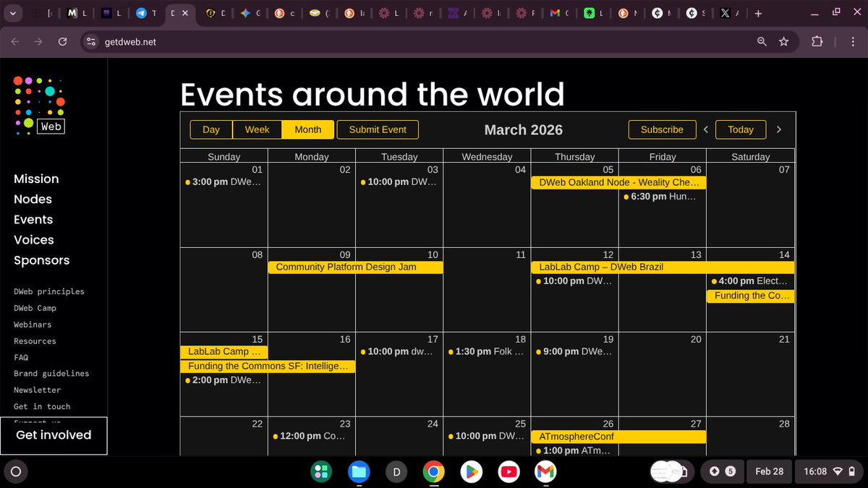This screenshot has width=868, height=488.
Task: Open the D app icon in shelf
Action: (396, 472)
